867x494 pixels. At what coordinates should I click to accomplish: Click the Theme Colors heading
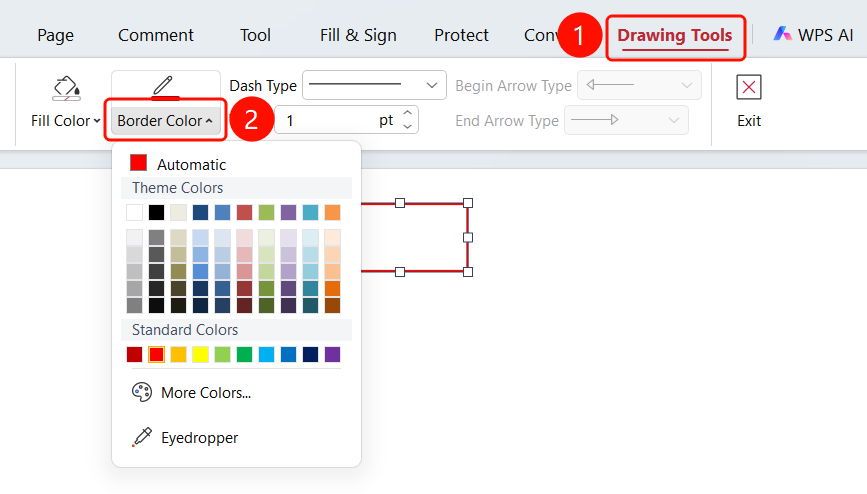coord(177,188)
